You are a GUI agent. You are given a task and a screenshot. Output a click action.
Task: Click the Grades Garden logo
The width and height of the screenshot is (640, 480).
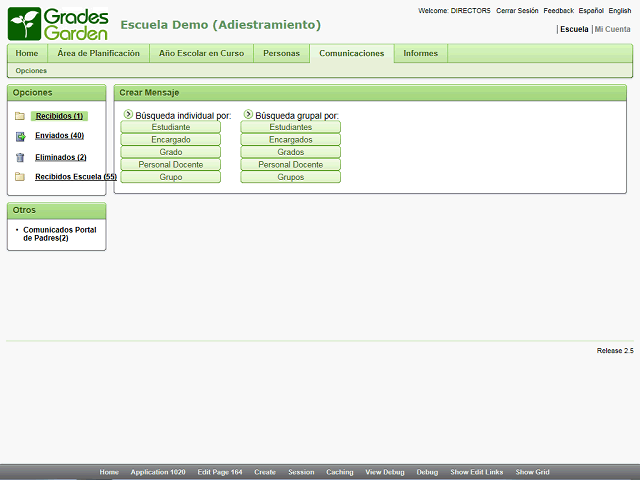[56, 24]
